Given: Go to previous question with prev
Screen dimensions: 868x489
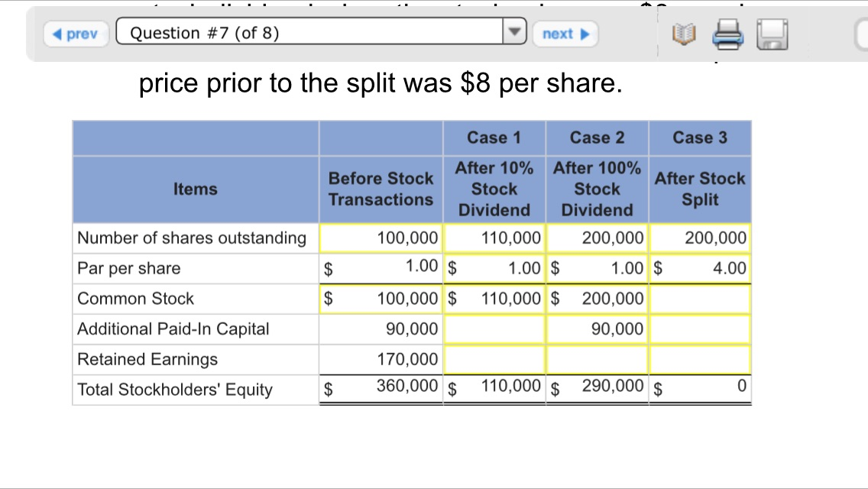Looking at the screenshot, I should click(x=76, y=34).
